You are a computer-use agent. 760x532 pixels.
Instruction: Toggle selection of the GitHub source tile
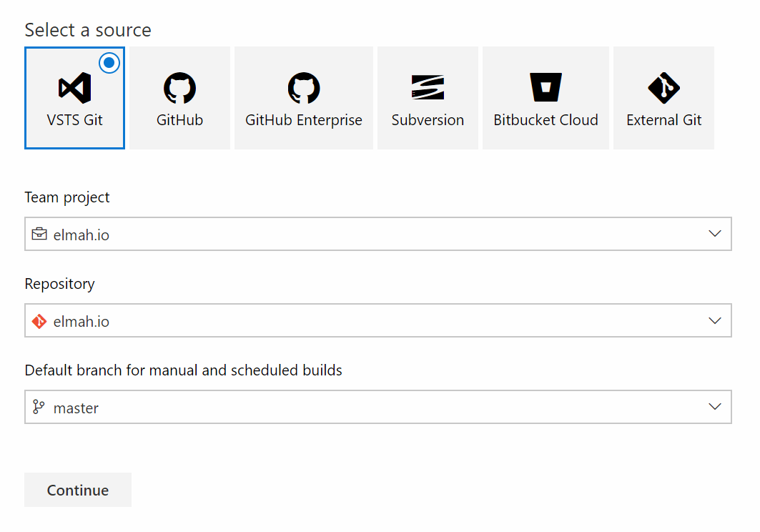[x=179, y=98]
